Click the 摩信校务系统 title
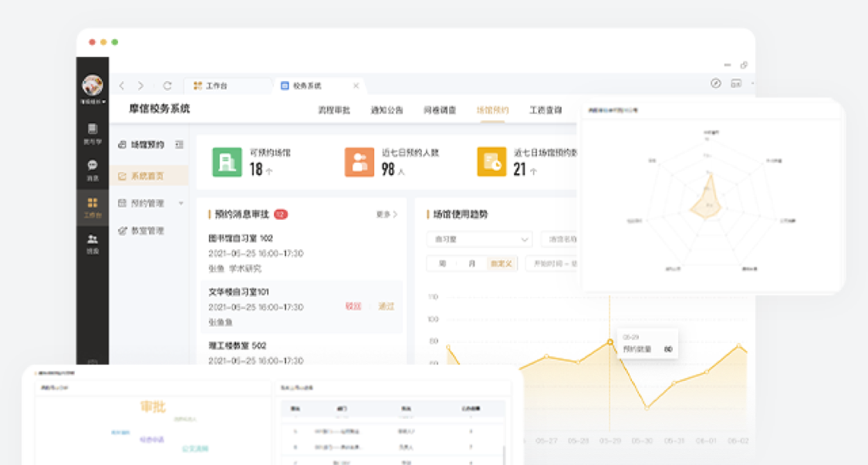Image resolution: width=868 pixels, height=465 pixels. click(160, 109)
